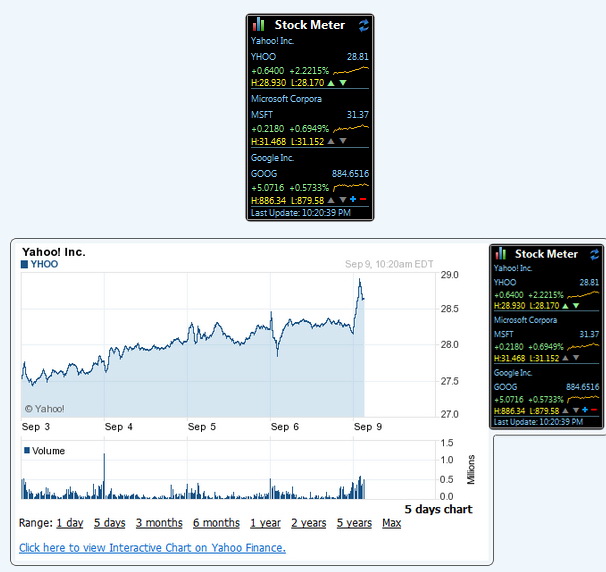The height and width of the screenshot is (572, 606).
Task: Select the 3 months range link
Action: (159, 523)
